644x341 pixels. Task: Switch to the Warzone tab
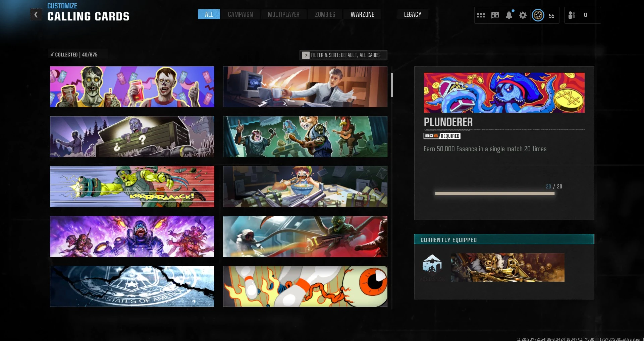[362, 14]
